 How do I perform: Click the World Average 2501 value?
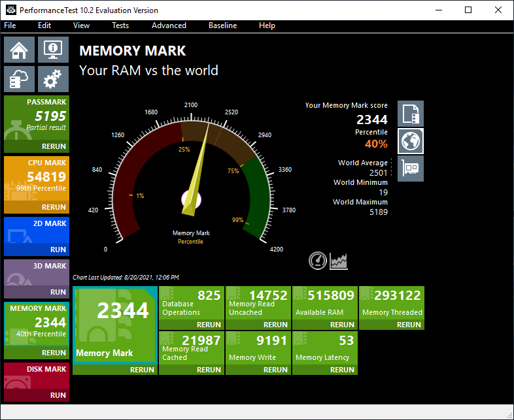pos(378,172)
